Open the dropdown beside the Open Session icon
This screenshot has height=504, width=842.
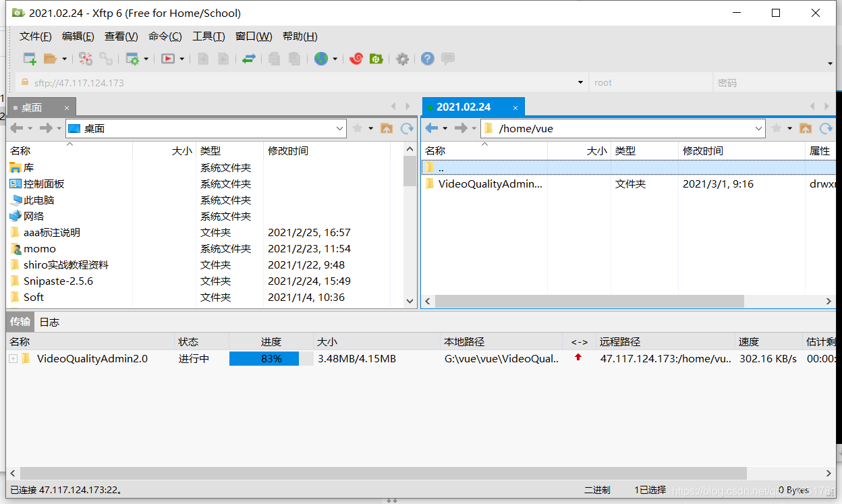pyautogui.click(x=65, y=59)
